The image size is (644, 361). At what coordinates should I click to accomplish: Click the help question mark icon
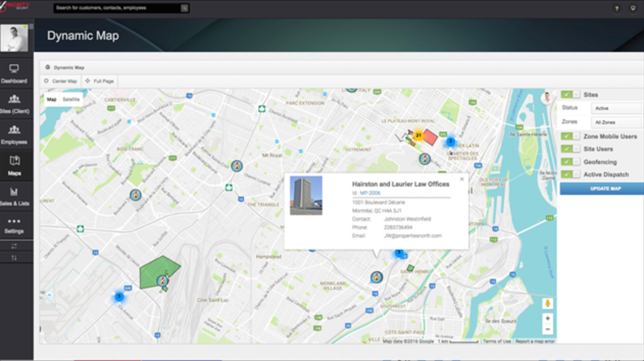[617, 9]
